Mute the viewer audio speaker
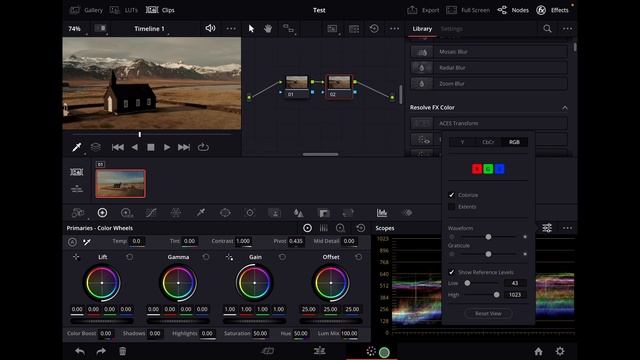 (210, 28)
